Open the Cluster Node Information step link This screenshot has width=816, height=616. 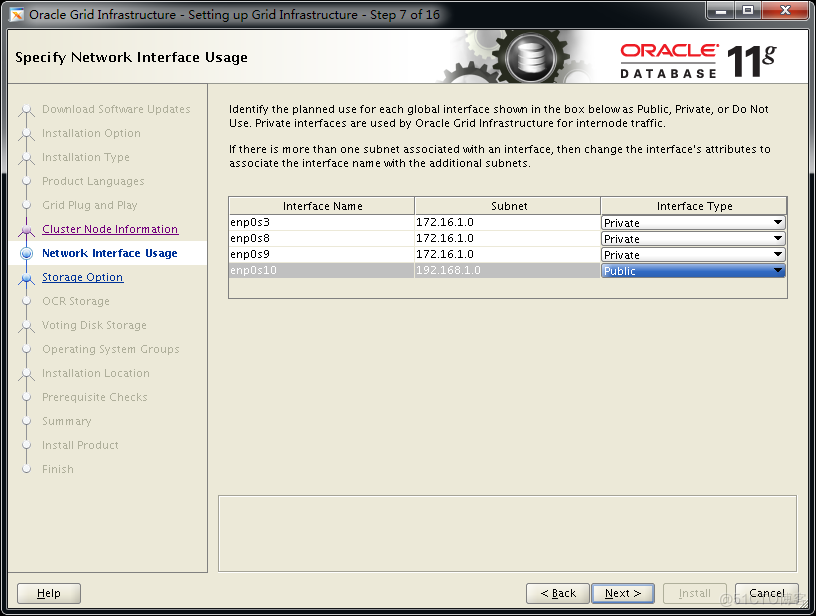click(110, 229)
